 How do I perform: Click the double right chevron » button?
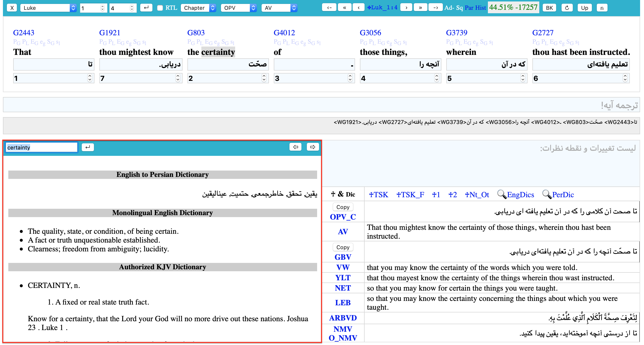[421, 8]
